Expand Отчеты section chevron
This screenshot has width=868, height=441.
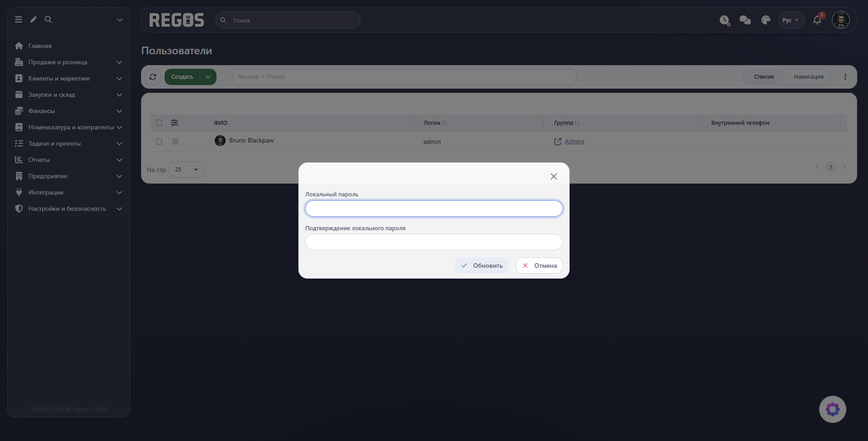[x=119, y=160]
